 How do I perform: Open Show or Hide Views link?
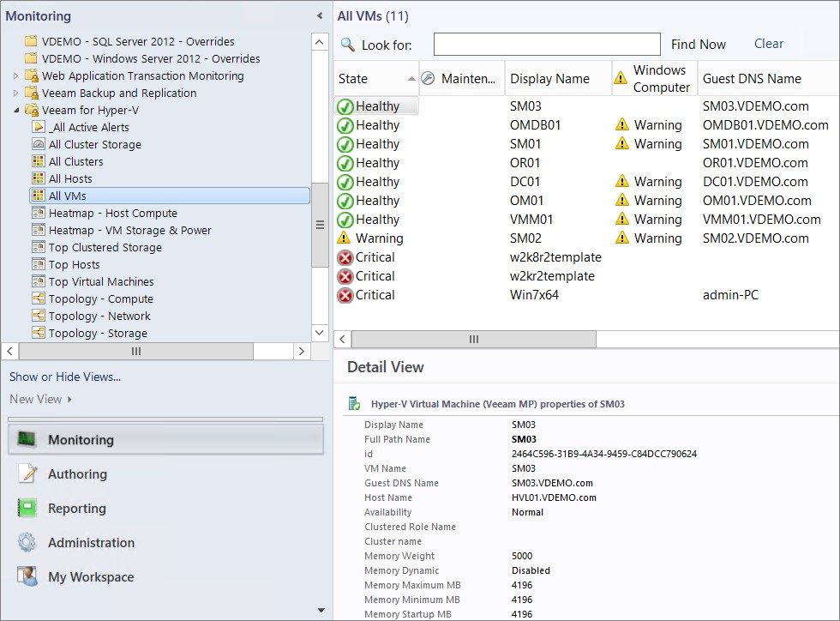tap(65, 377)
